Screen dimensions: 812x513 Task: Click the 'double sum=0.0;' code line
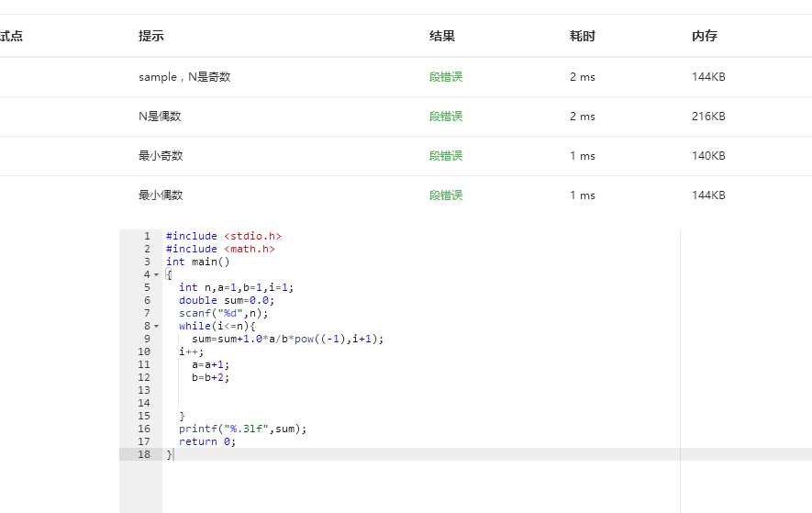point(227,300)
